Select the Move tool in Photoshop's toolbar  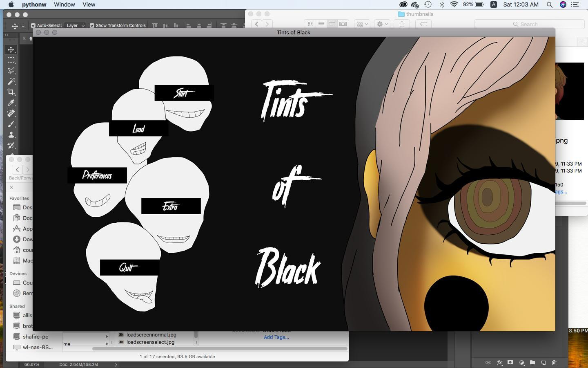coord(11,49)
